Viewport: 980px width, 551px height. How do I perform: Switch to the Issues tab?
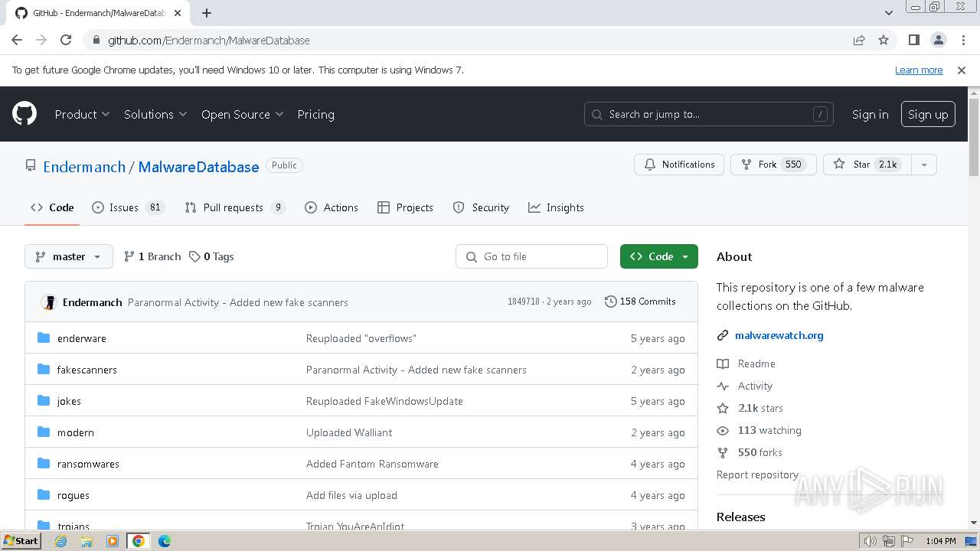tap(123, 207)
